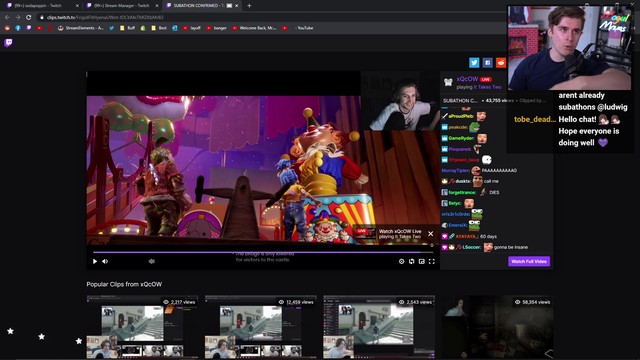Open the Facebook bookmark icon
640x360 pixels.
tap(18, 28)
